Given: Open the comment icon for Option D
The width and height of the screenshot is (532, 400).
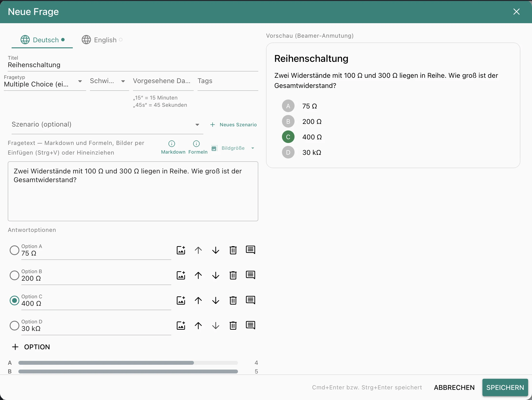Looking at the screenshot, I should pos(251,325).
